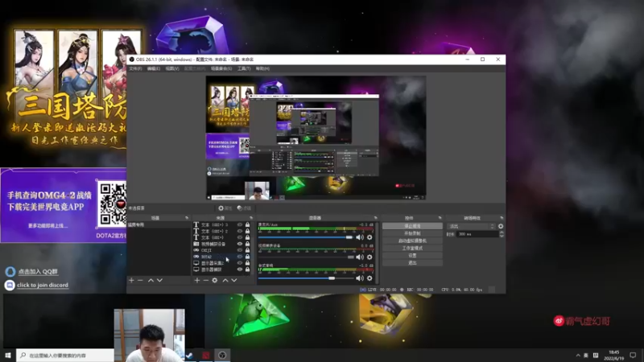Select the 显示器采集2 source row
644x362 pixels.
click(x=222, y=263)
